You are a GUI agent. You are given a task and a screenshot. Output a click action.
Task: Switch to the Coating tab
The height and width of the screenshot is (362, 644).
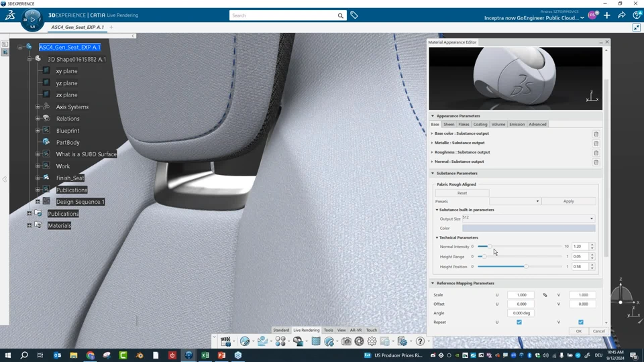(480, 125)
